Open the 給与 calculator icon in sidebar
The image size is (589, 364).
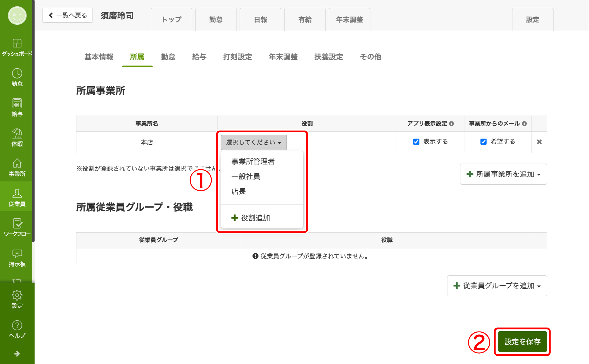coord(17,104)
